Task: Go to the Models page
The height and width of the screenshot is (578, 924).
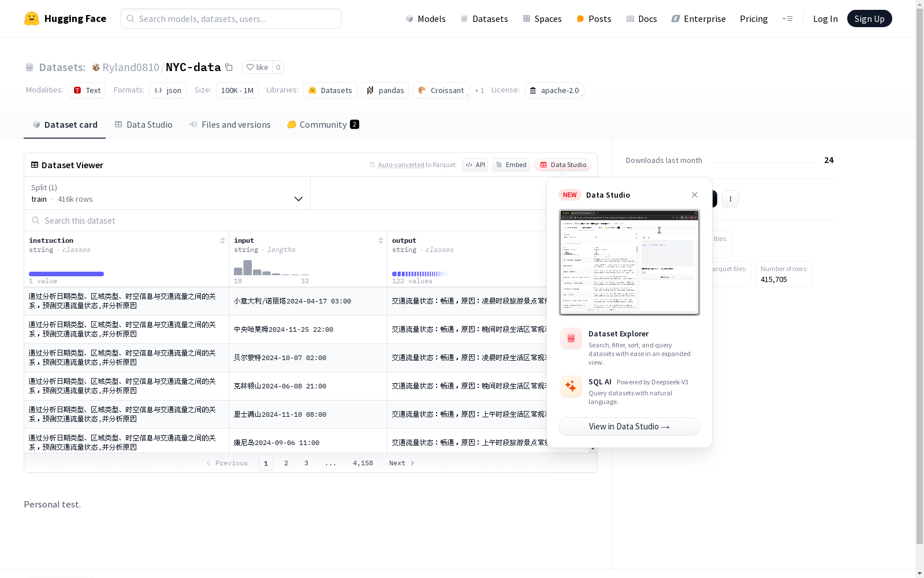Action: 426,18
